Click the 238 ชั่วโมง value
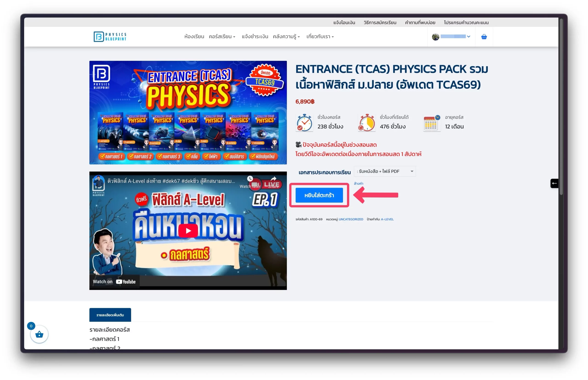The image size is (588, 380). pyautogui.click(x=330, y=127)
